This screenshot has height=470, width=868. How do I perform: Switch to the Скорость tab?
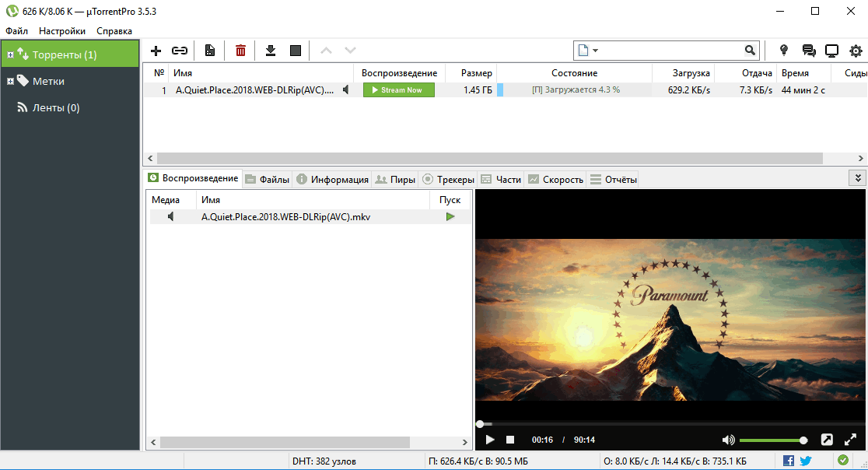coord(556,180)
